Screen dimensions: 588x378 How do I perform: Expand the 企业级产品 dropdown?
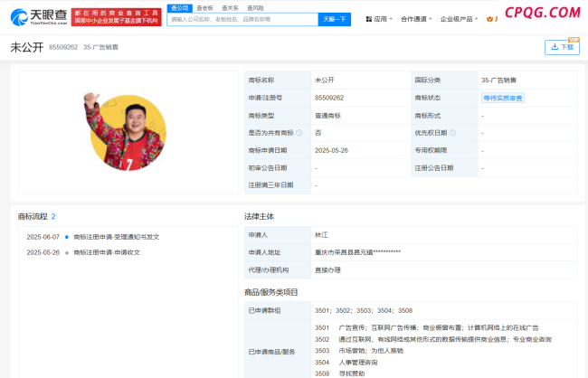pos(459,19)
